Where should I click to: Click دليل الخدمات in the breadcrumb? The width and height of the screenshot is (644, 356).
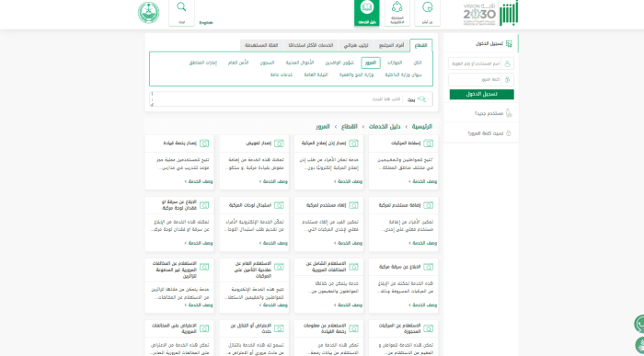point(385,126)
